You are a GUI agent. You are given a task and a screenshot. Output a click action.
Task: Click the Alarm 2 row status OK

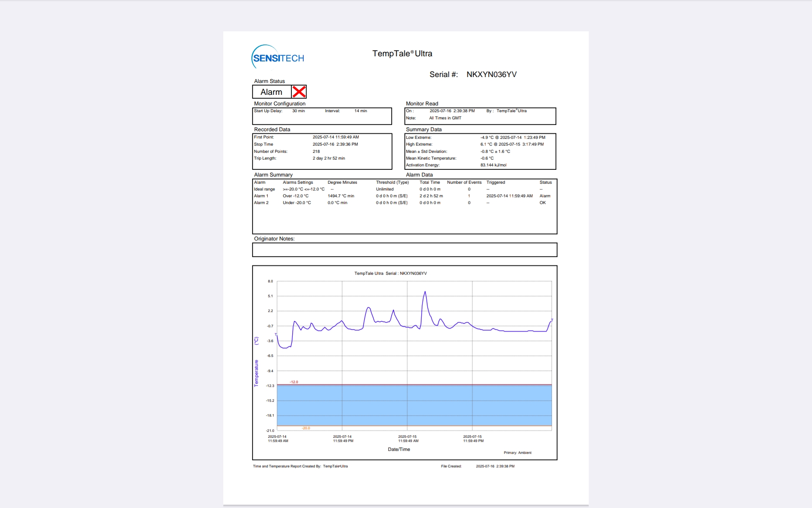[x=543, y=203]
